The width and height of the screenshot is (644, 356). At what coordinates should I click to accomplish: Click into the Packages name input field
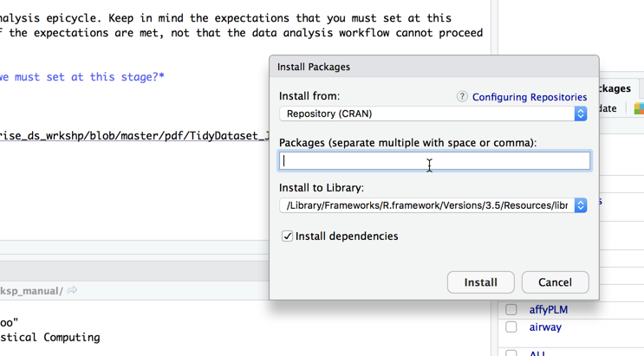click(434, 160)
